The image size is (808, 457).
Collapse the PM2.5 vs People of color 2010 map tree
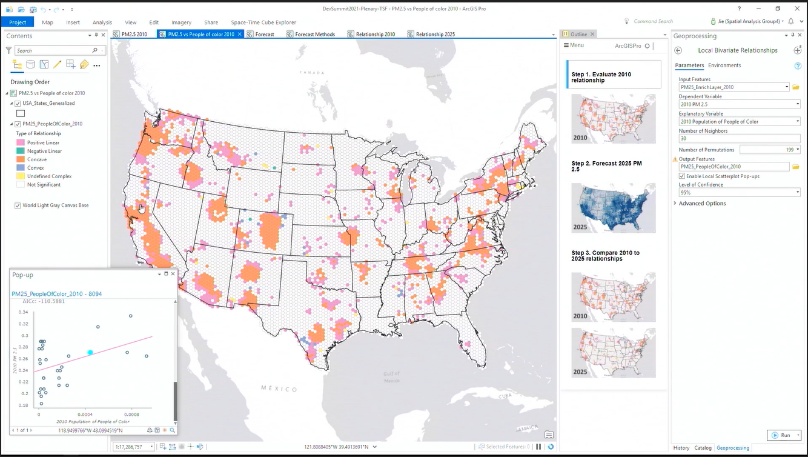coord(7,93)
